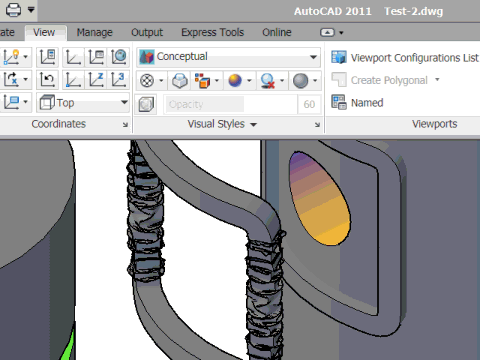Click the Opacity slider
This screenshot has height=360, width=480.
coord(230,104)
